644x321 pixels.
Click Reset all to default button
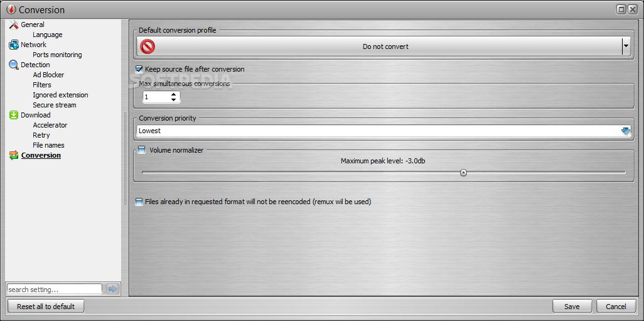click(46, 306)
